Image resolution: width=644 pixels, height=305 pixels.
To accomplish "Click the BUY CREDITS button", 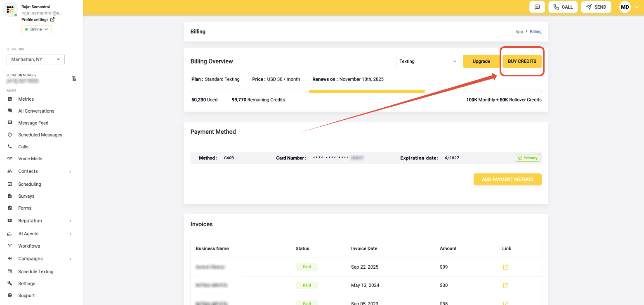I will click(x=522, y=61).
